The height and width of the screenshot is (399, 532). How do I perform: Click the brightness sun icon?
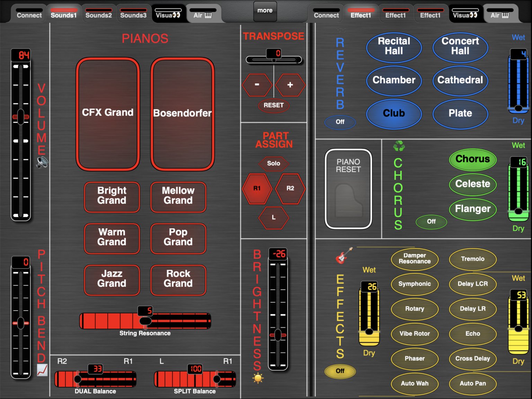click(258, 378)
